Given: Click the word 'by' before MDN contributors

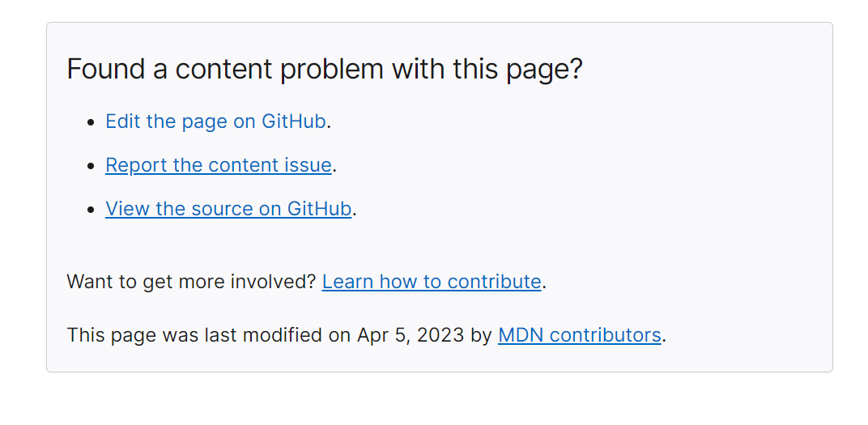Looking at the screenshot, I should [x=481, y=335].
